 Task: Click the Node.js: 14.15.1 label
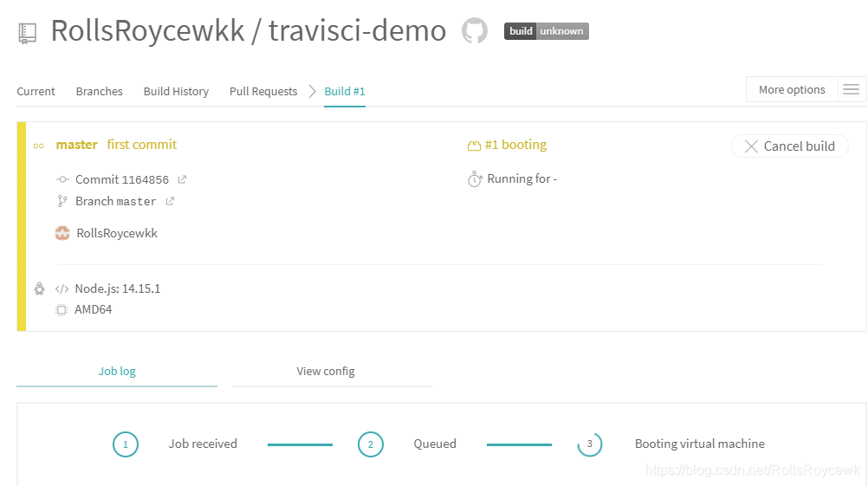pyautogui.click(x=117, y=288)
